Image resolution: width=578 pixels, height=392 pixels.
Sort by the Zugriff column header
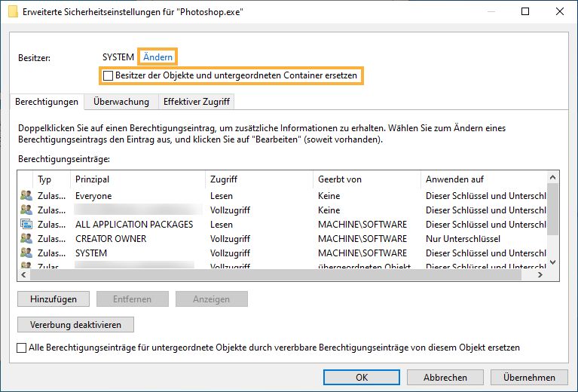tap(259, 179)
